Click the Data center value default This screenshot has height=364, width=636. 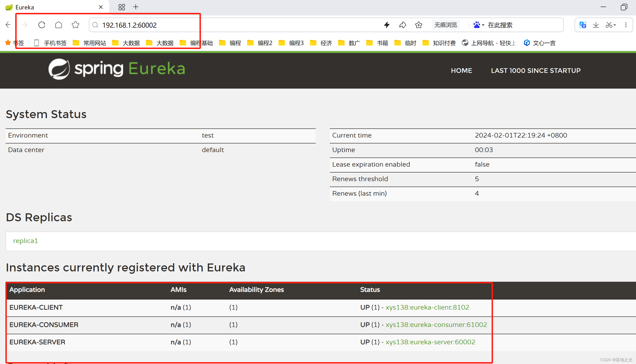tap(213, 150)
